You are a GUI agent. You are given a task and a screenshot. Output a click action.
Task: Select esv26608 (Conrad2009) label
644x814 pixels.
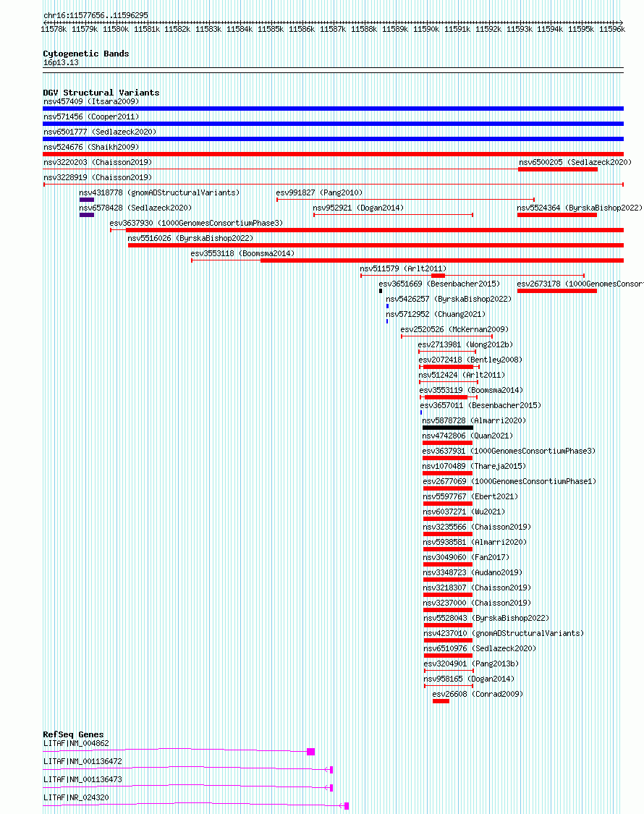(x=478, y=694)
